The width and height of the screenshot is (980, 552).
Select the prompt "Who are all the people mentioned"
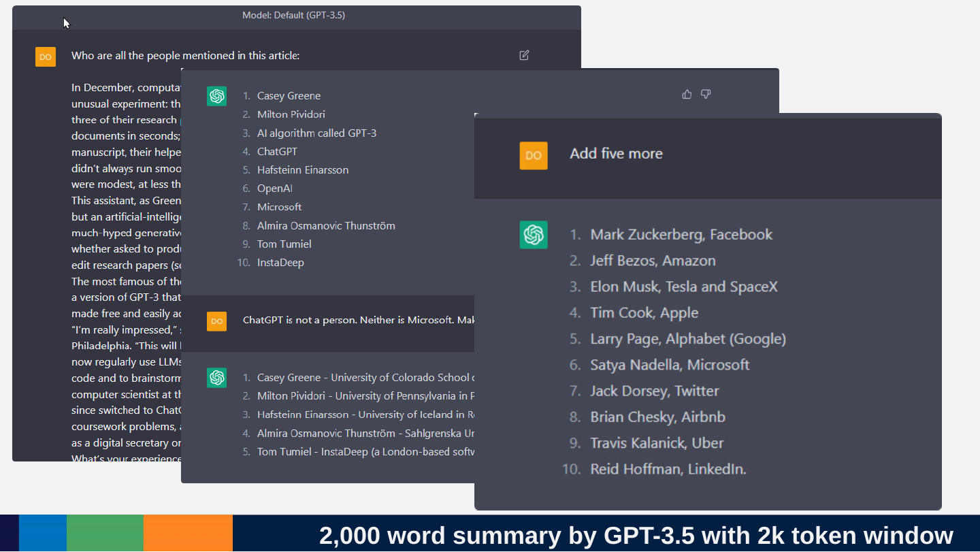(185, 55)
